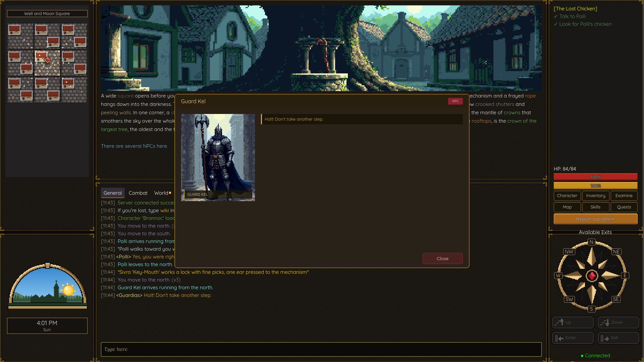644x362 pixels.
Task: Open the World chat tab
Action: (162, 193)
